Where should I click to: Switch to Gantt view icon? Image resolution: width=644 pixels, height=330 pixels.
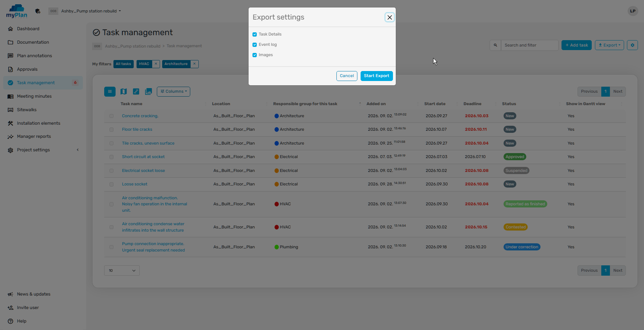[136, 92]
